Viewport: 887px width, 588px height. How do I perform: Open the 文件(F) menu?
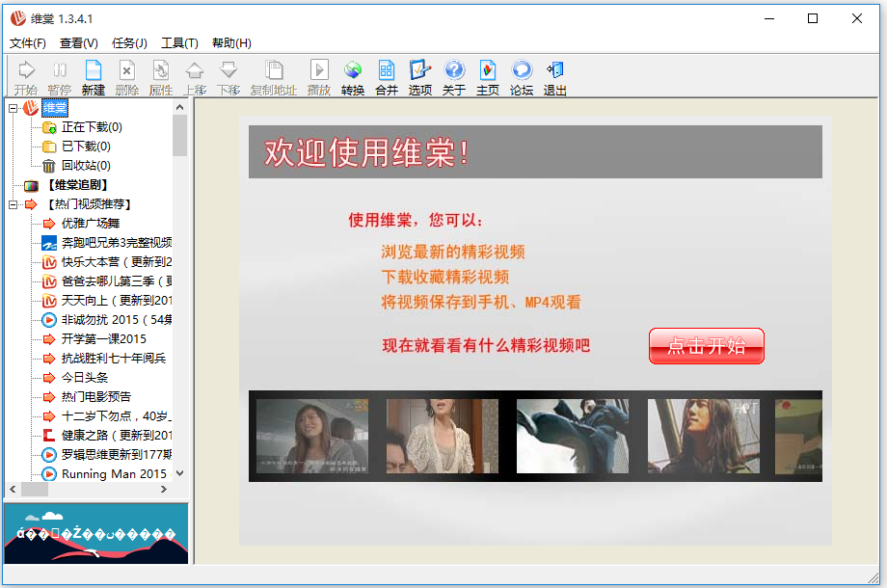pyautogui.click(x=28, y=42)
